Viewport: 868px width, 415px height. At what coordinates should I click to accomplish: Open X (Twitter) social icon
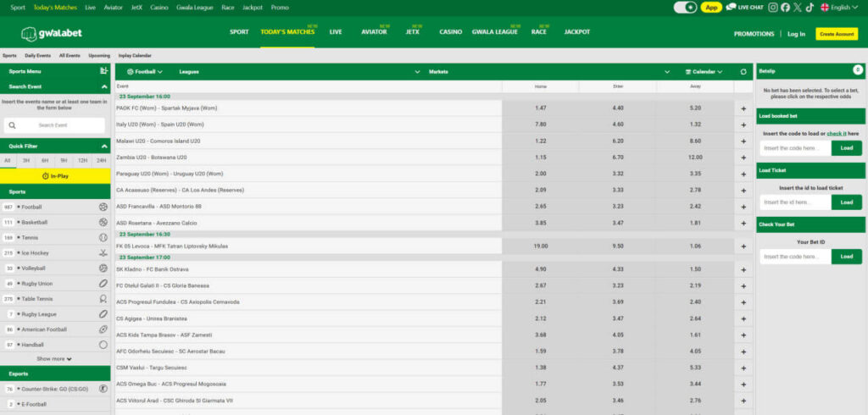point(797,7)
